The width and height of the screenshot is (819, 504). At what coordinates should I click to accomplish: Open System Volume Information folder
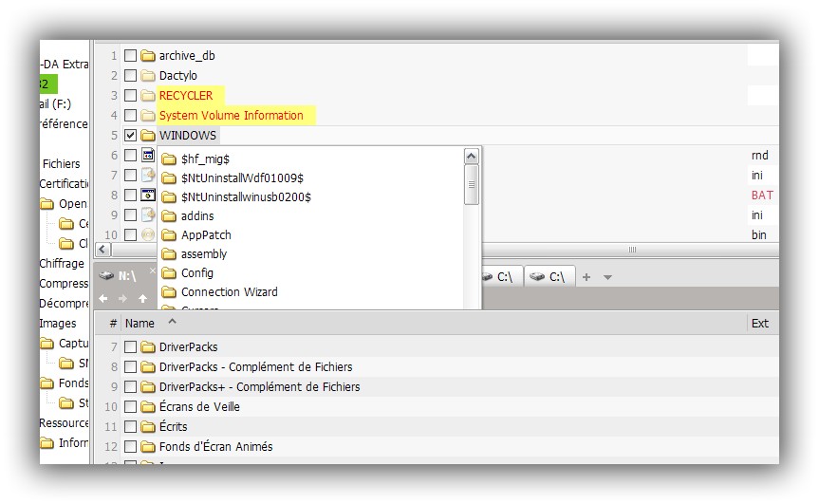coord(231,116)
